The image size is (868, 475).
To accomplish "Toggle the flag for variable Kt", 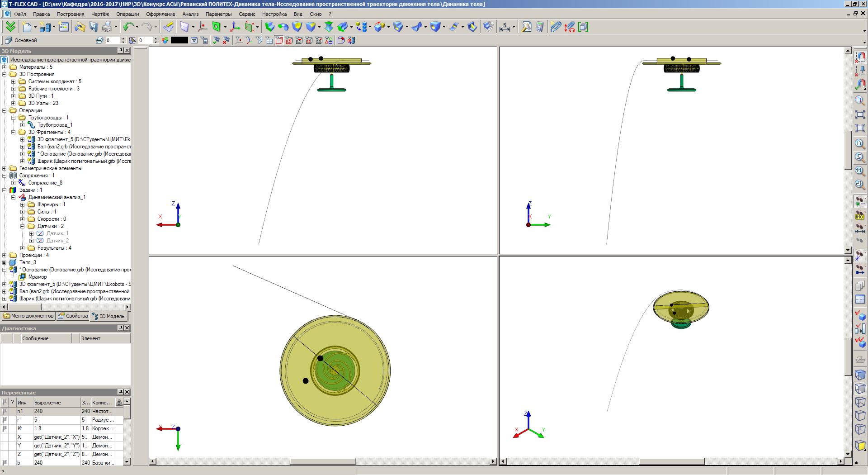I will [5, 428].
